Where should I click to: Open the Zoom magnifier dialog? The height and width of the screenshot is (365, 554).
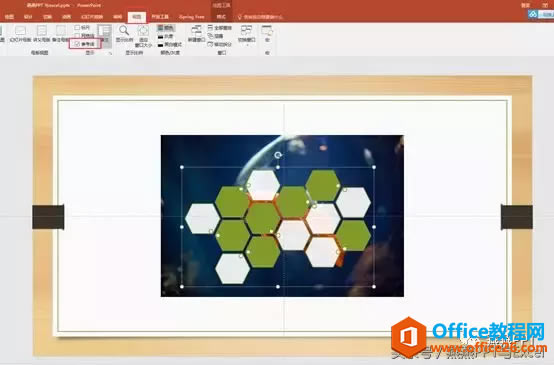point(124,34)
